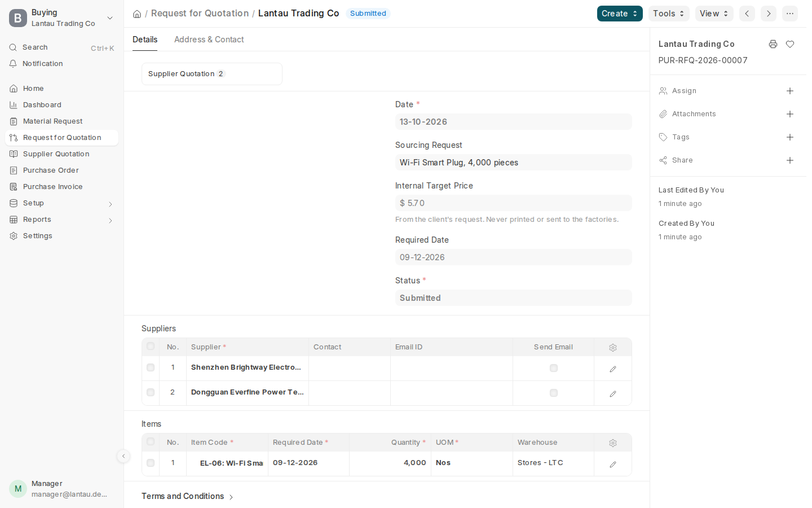Add a tag with plus icon
The image size is (812, 508).
790,137
